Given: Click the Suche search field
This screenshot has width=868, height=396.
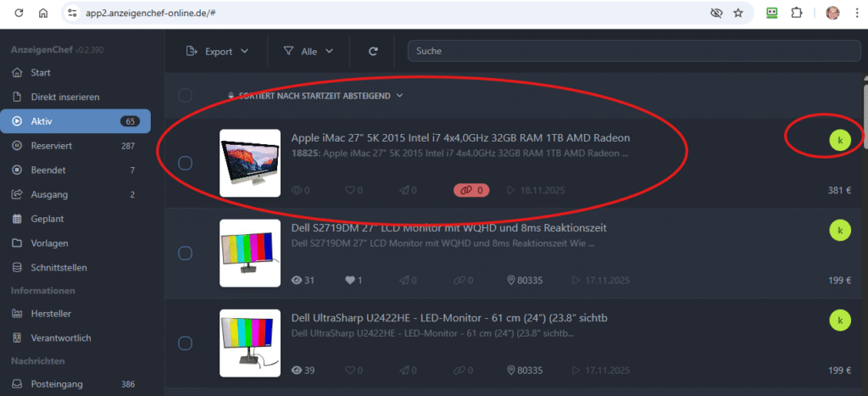Looking at the screenshot, I should pos(632,51).
